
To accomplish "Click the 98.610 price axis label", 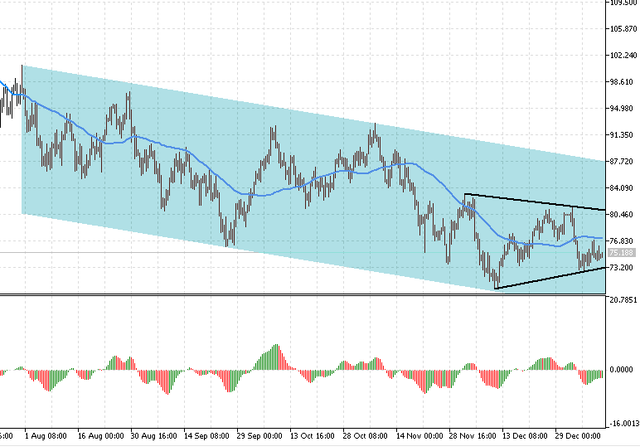I will [622, 82].
